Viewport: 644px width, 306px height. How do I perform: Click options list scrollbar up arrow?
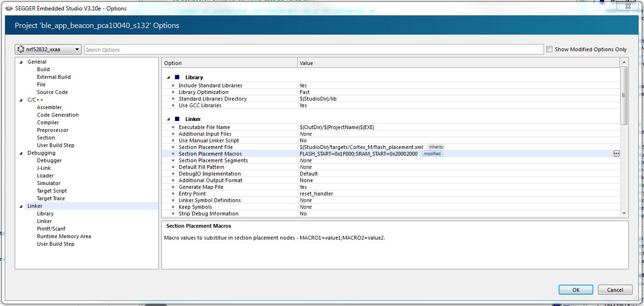tap(624, 62)
